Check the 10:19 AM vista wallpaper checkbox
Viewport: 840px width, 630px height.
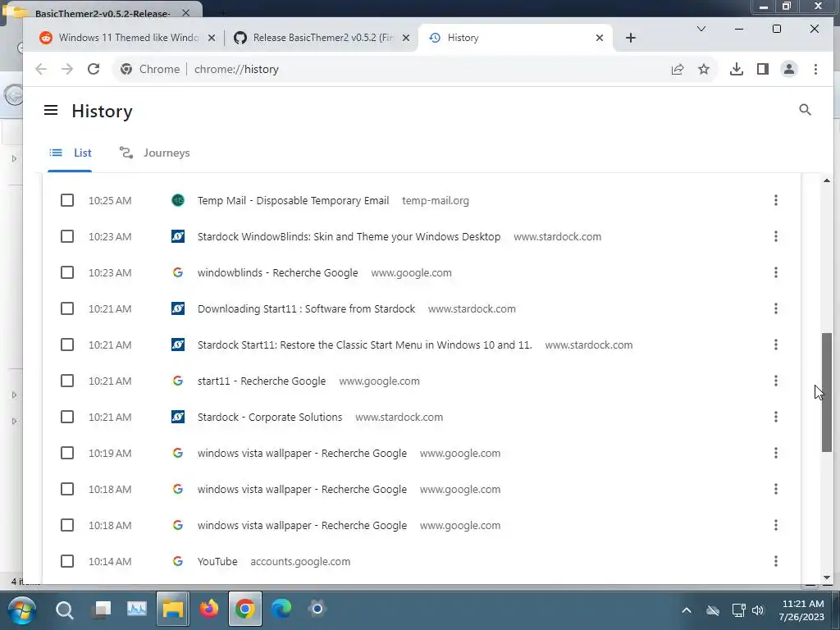tap(67, 453)
